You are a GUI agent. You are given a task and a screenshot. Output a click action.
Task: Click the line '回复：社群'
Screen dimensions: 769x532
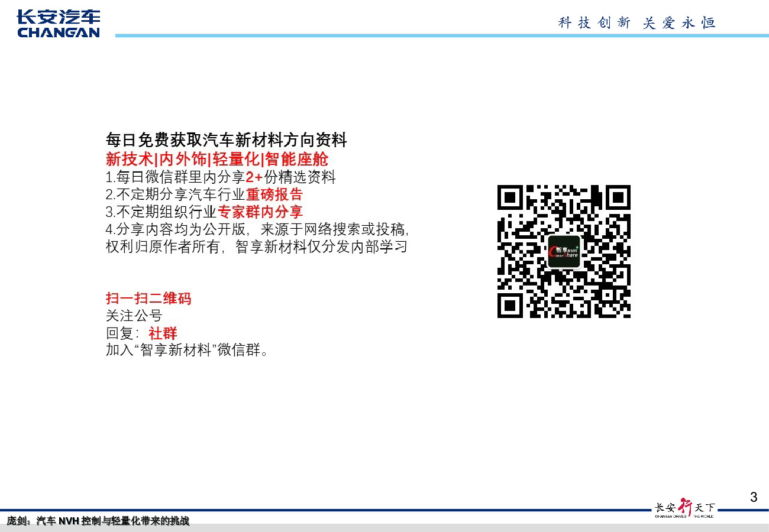coord(141,333)
